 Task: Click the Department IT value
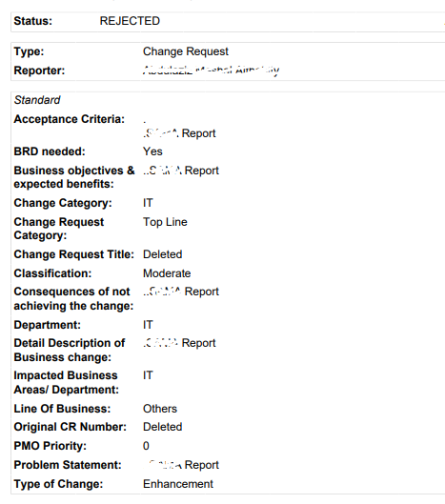(x=148, y=325)
